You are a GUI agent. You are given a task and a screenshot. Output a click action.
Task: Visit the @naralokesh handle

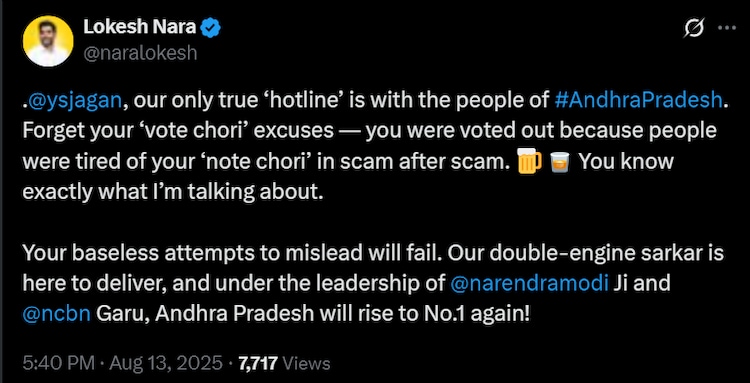coord(140,53)
